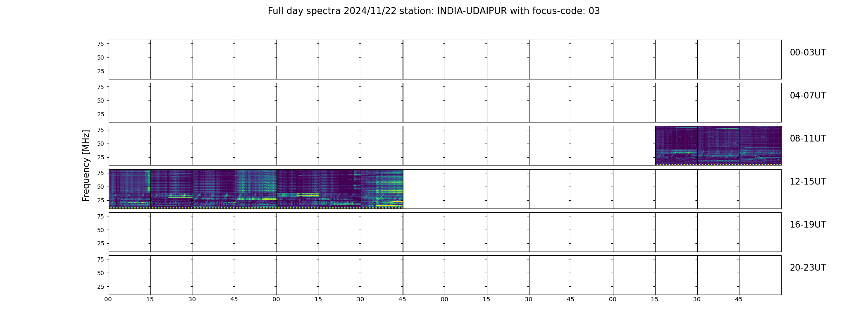
Task: Open the 12:15–12:30 spectrogram in the 12-15UT row
Action: pyautogui.click(x=172, y=189)
